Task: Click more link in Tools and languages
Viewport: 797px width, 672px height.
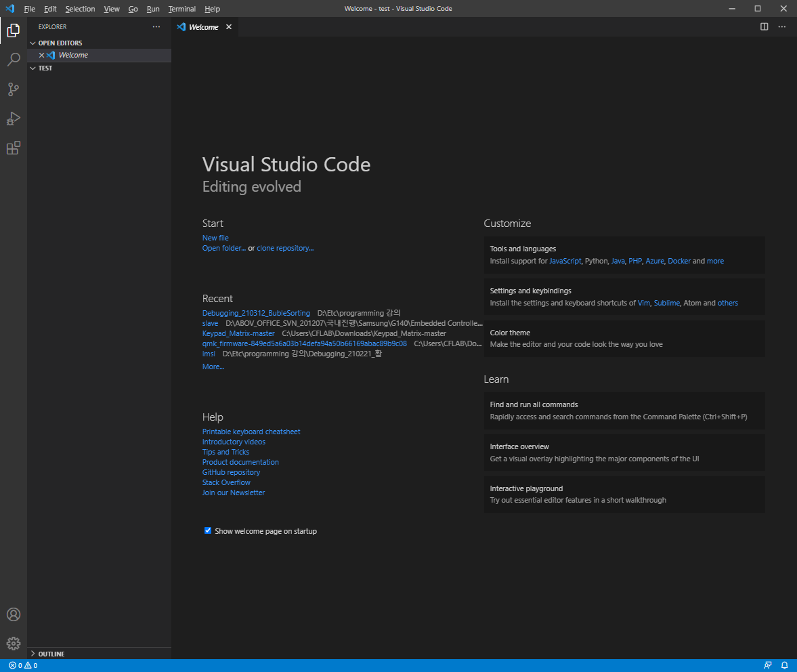Action: pos(715,261)
